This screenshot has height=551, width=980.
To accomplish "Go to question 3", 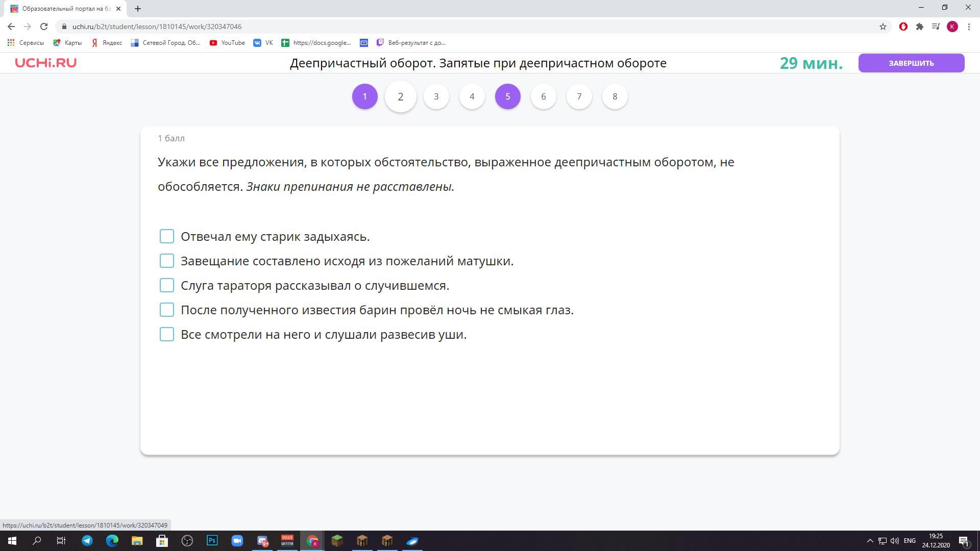I will coord(436,96).
